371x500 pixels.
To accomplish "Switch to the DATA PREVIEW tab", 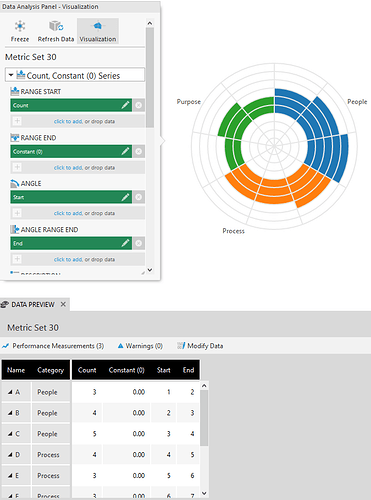I will point(33,305).
